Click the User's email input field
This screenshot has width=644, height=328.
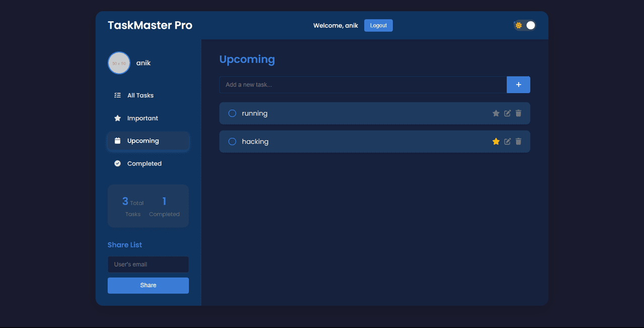[148, 265]
